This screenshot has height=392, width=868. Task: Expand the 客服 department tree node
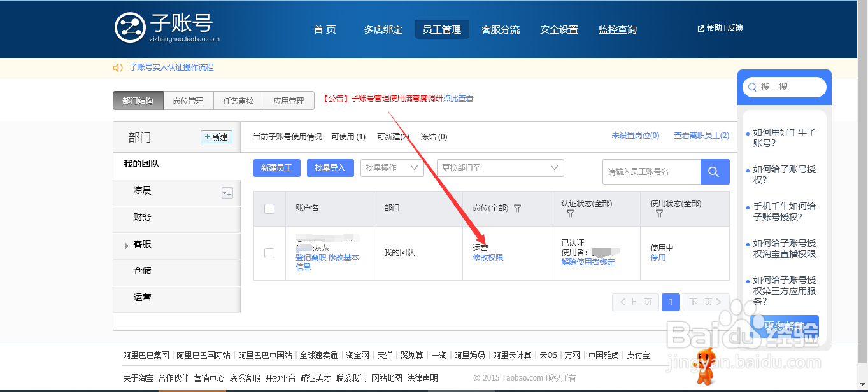pyautogui.click(x=127, y=246)
